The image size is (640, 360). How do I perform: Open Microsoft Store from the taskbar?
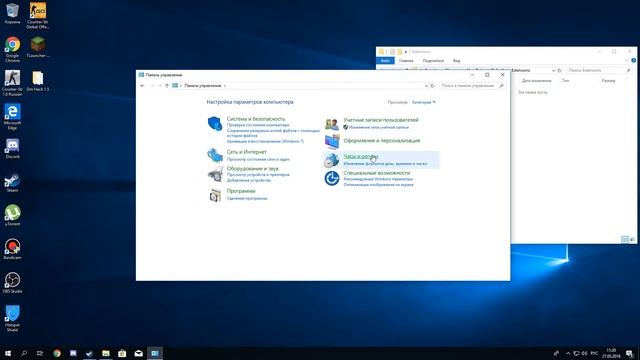[x=122, y=353]
